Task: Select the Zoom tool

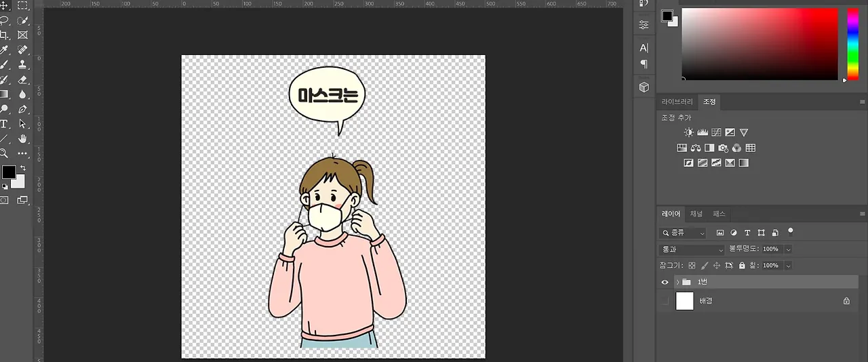Action: point(4,154)
